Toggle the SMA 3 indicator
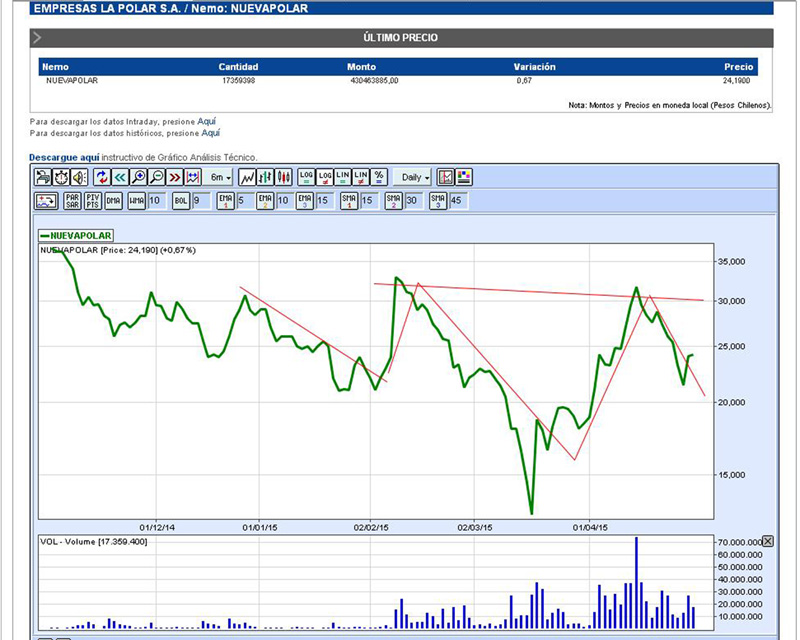800x640 pixels. (x=438, y=201)
